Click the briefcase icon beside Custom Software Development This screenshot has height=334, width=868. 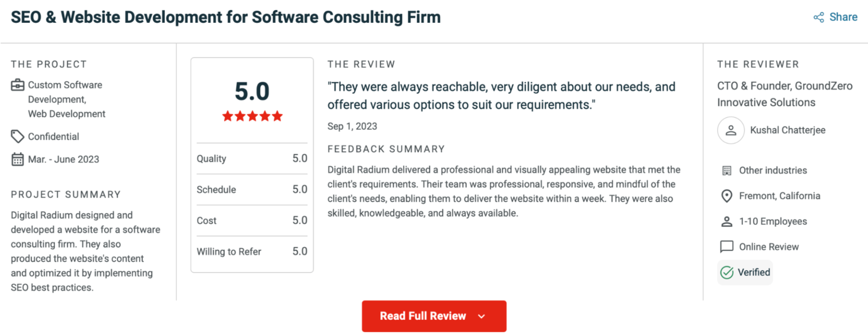tap(18, 85)
